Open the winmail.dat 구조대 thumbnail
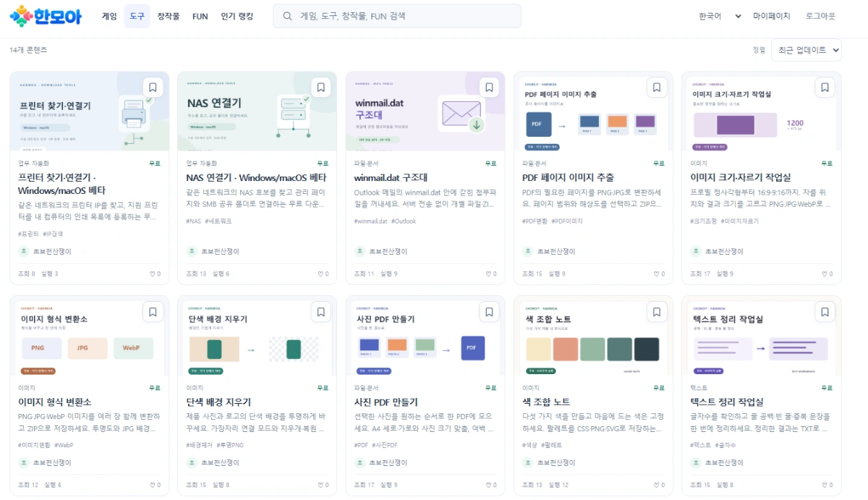Viewport: 868px width, 500px height. [x=425, y=111]
